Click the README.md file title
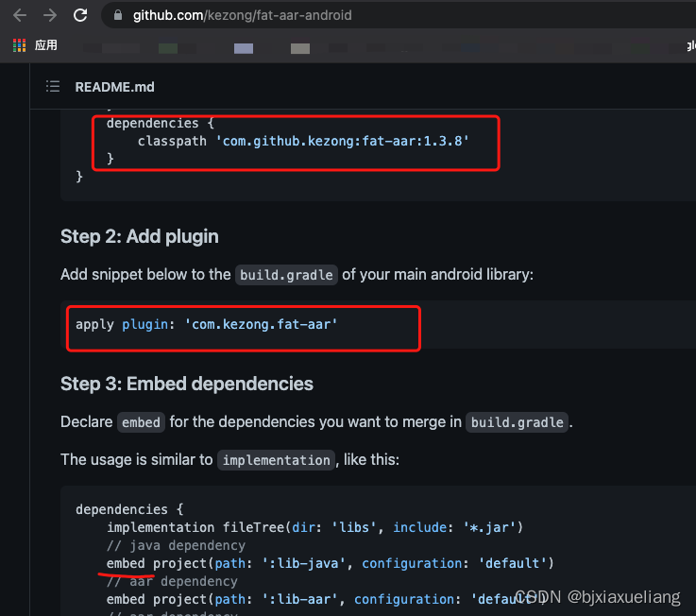The height and width of the screenshot is (616, 696). (x=114, y=87)
